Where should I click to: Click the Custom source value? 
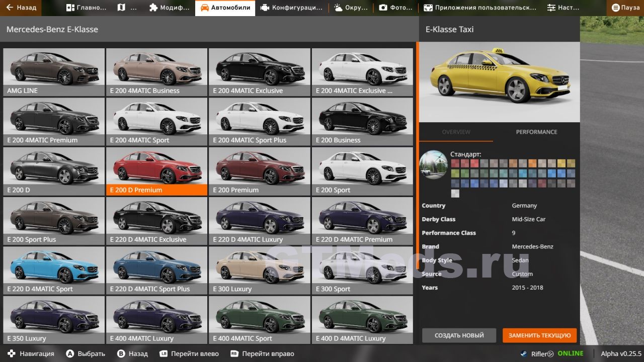coord(522,274)
